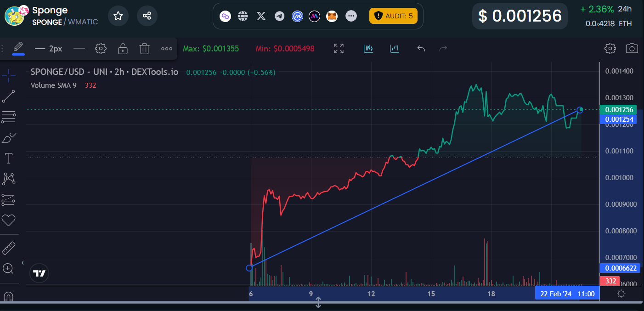Open price scale settings gear at bottom right
The image size is (644, 311).
(621, 294)
